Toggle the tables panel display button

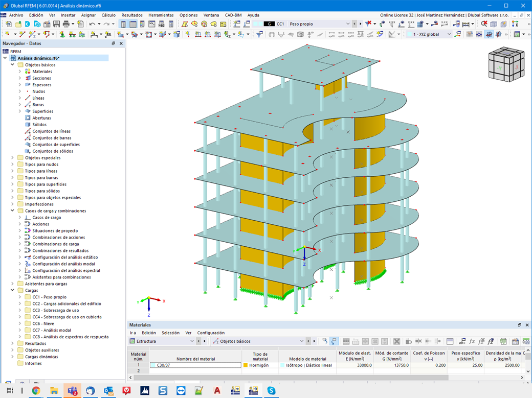[133, 24]
